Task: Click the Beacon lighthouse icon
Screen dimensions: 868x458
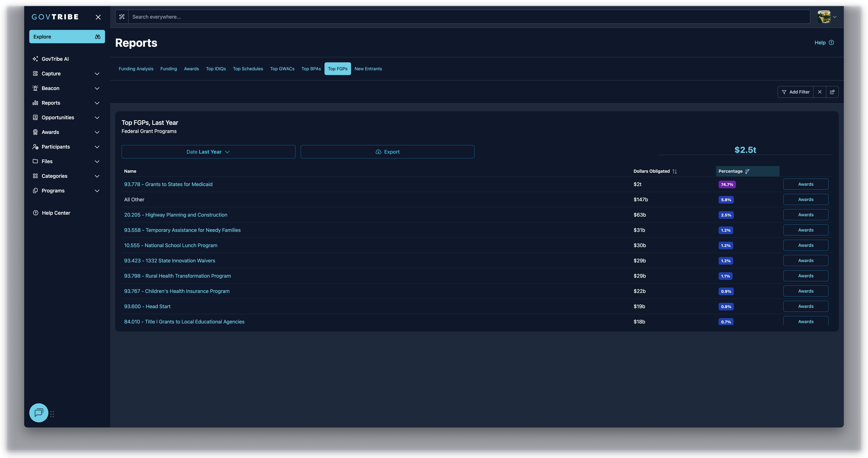Action: point(35,88)
